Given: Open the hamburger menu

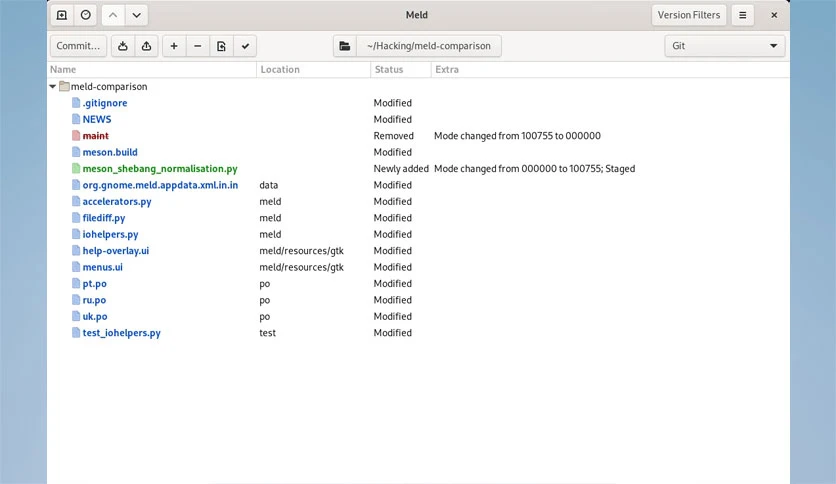Looking at the screenshot, I should (742, 15).
